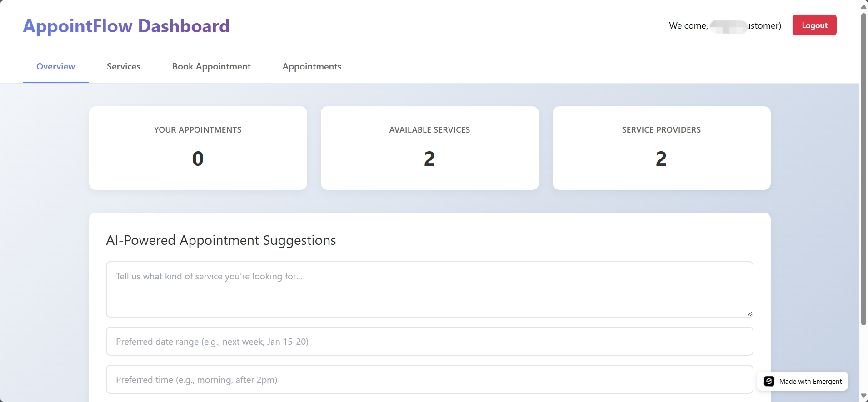Click the Welcome user text

tap(725, 26)
